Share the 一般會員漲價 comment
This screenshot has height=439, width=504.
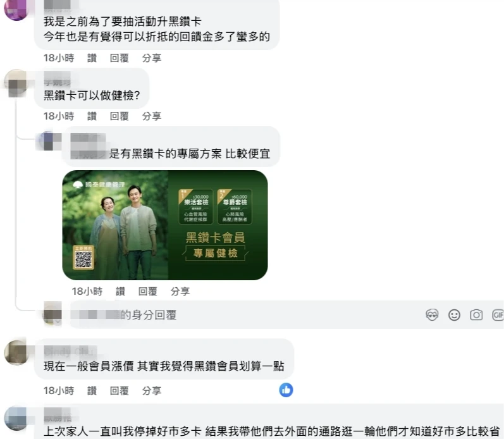coord(151,391)
